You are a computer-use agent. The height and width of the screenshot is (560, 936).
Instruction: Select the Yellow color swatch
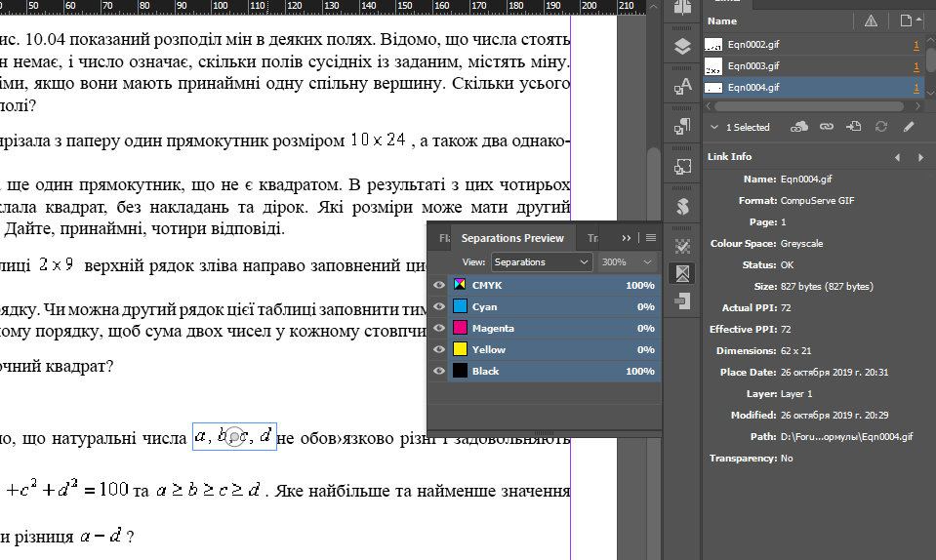point(460,349)
